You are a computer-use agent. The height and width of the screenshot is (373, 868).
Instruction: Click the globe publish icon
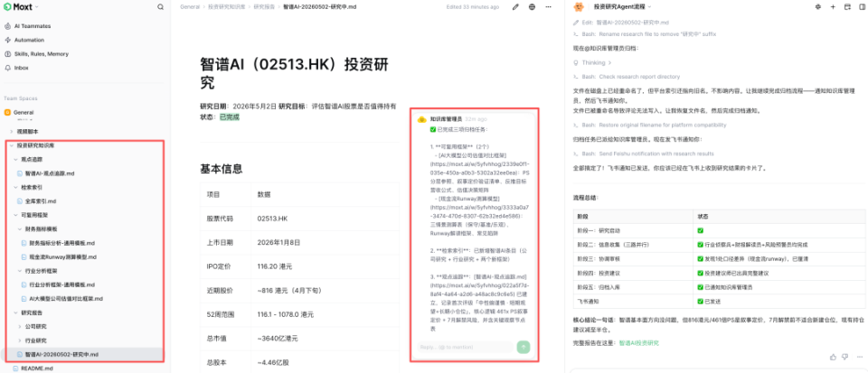[x=532, y=7]
